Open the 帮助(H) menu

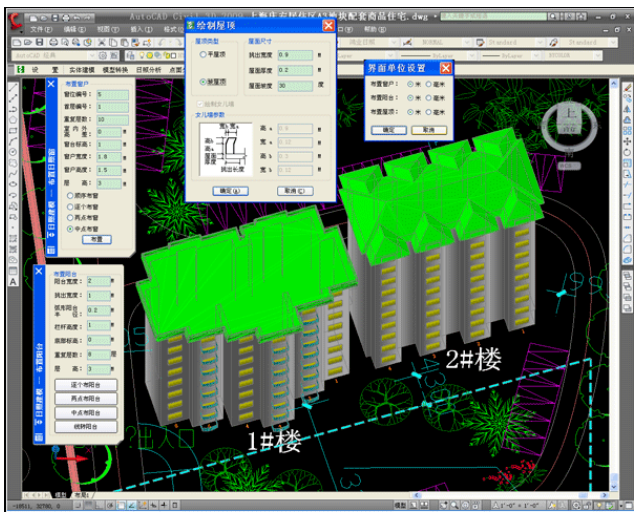click(x=375, y=29)
